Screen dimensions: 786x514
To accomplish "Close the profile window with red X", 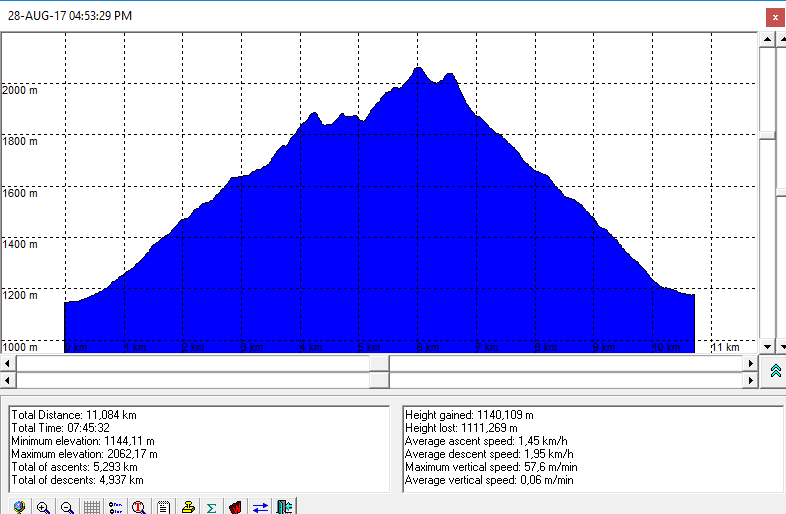I will (774, 17).
